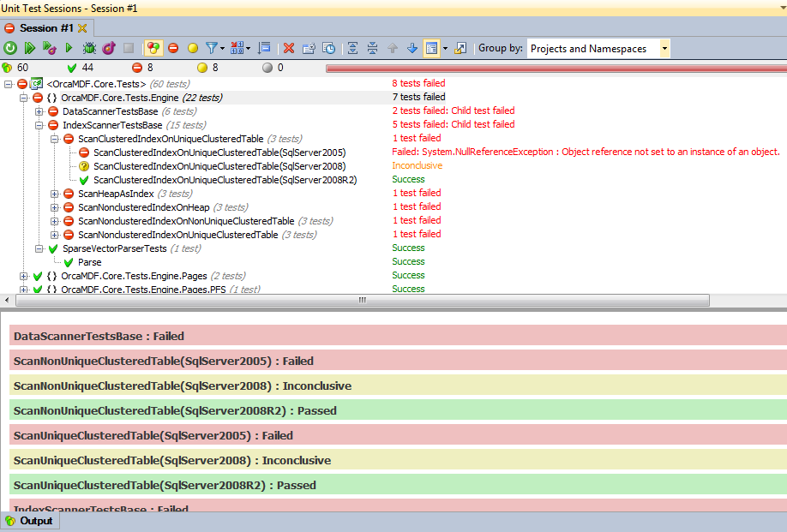The width and height of the screenshot is (787, 532).
Task: Run selected tests with single play icon
Action: tap(69, 48)
